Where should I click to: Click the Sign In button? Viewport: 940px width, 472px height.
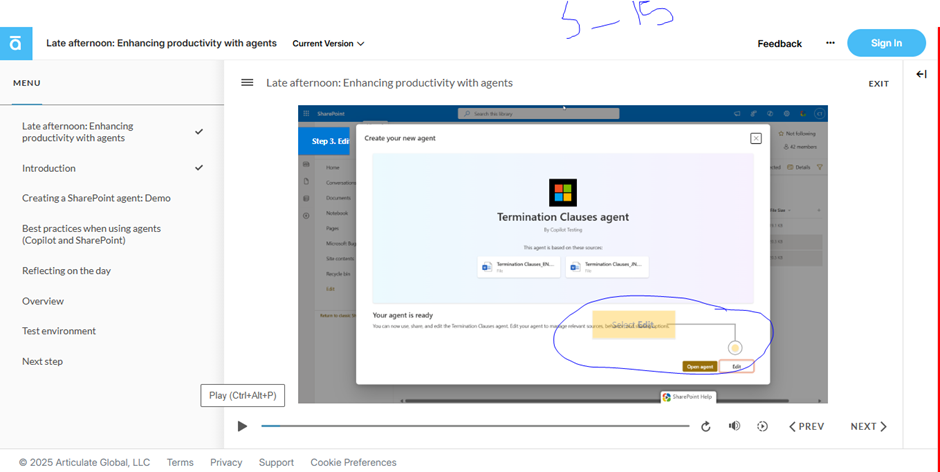point(886,43)
